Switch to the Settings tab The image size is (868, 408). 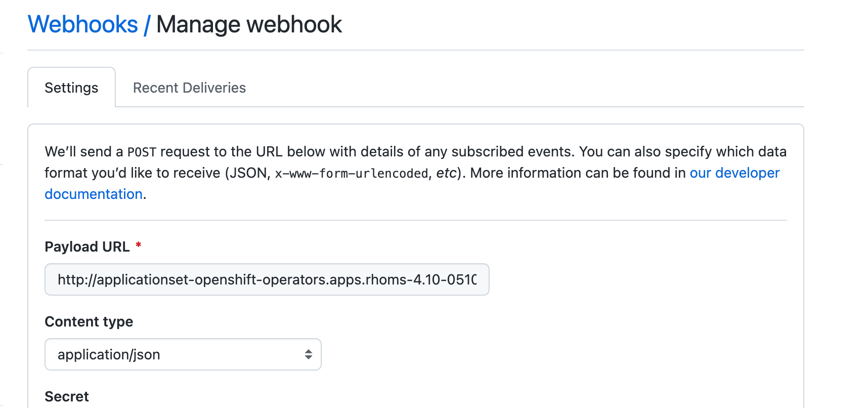coord(71,87)
